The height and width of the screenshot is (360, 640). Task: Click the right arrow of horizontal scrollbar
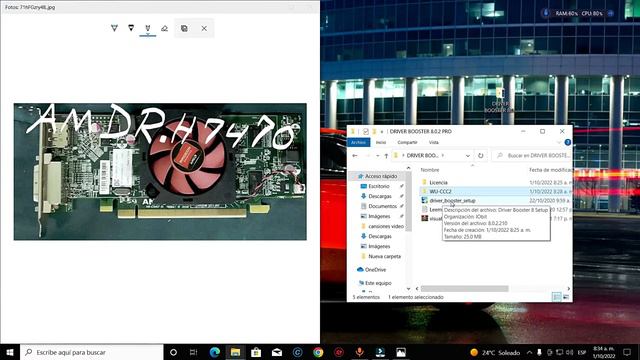coord(569,289)
